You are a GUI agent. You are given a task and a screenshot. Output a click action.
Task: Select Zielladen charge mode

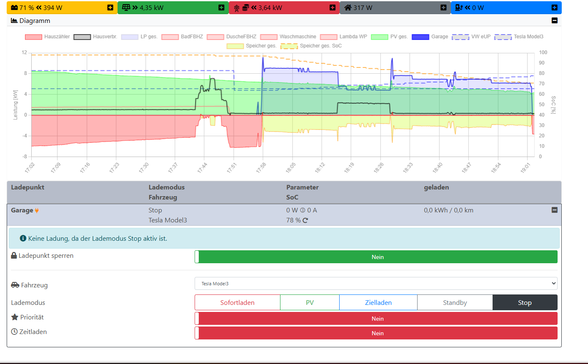point(378,303)
